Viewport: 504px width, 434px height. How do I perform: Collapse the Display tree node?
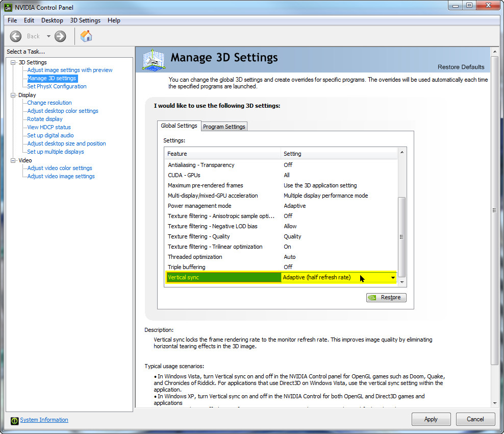(x=13, y=95)
